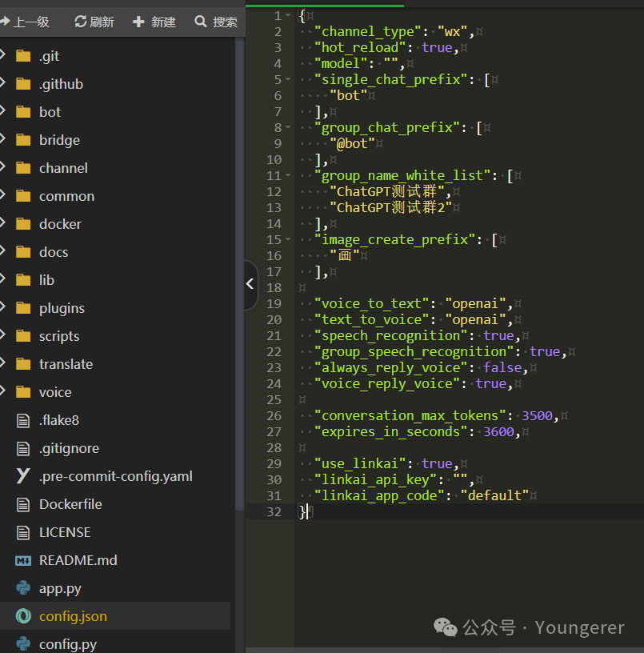The image size is (644, 653).
Task: Open the channel folder
Action: pyautogui.click(x=62, y=168)
